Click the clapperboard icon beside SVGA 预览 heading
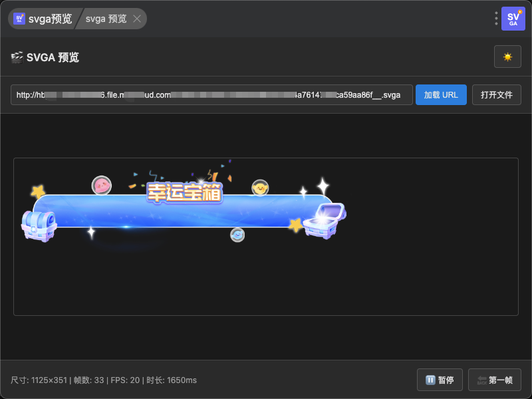 17,57
